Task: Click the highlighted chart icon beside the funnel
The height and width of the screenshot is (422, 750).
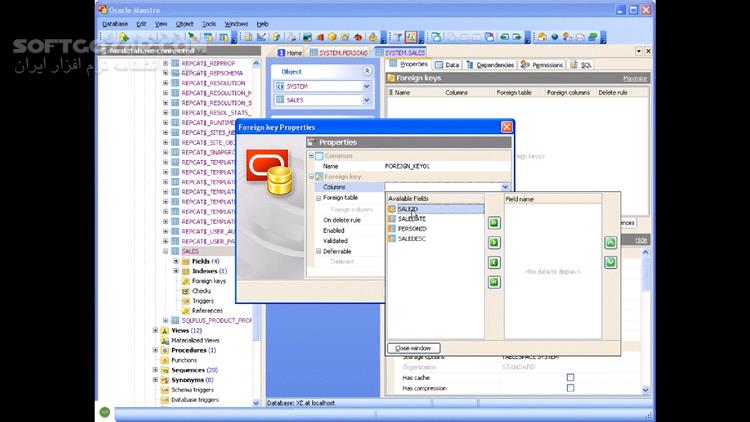Action: (x=411, y=37)
